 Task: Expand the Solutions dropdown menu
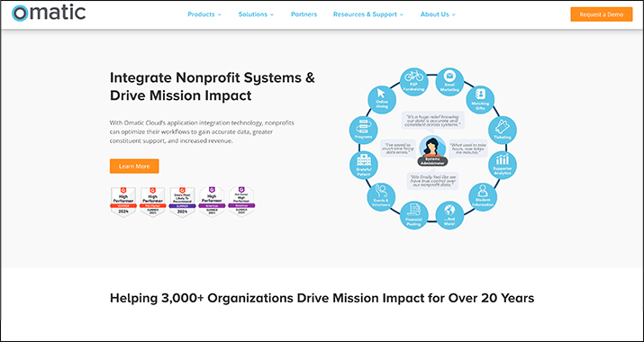pos(256,14)
